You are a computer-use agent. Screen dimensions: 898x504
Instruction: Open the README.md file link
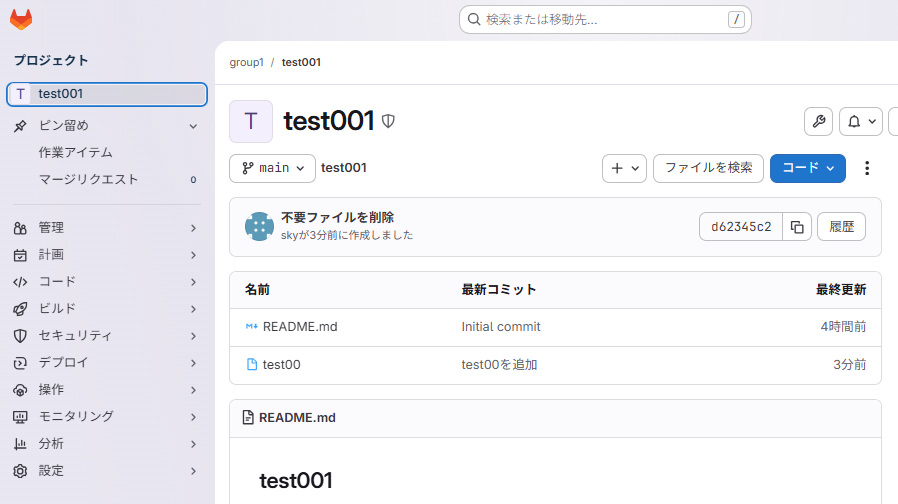pos(300,327)
